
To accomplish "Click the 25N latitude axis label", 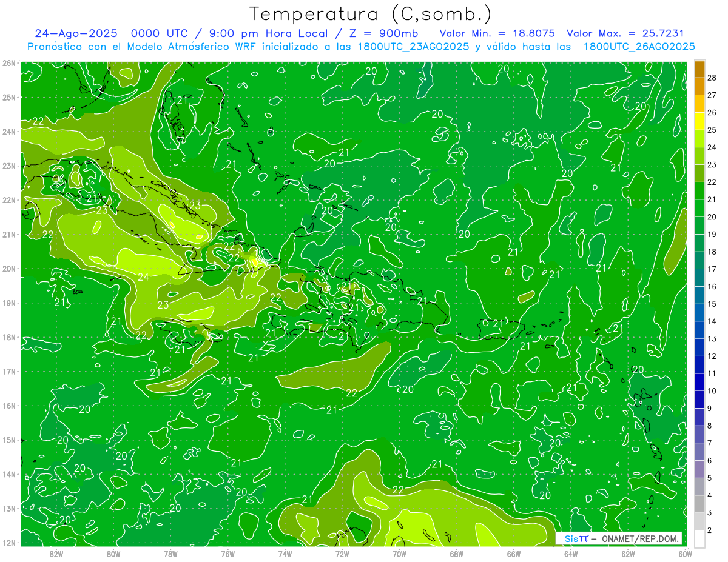I will (8, 97).
